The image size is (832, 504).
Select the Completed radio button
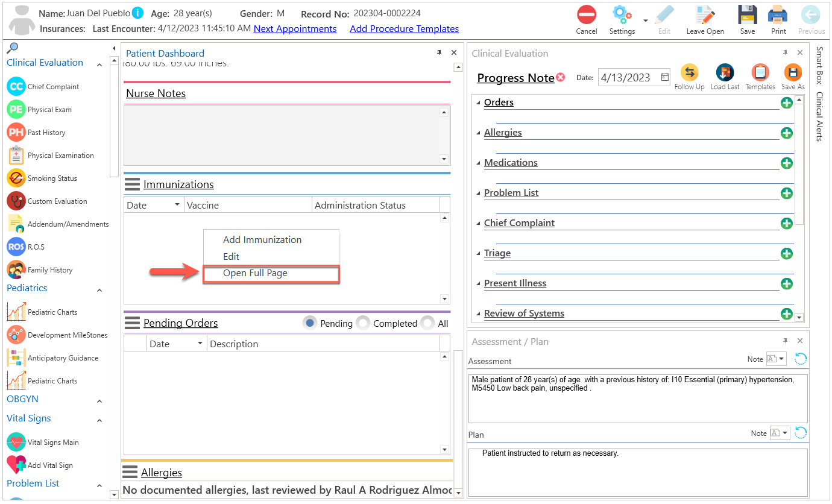tap(363, 323)
